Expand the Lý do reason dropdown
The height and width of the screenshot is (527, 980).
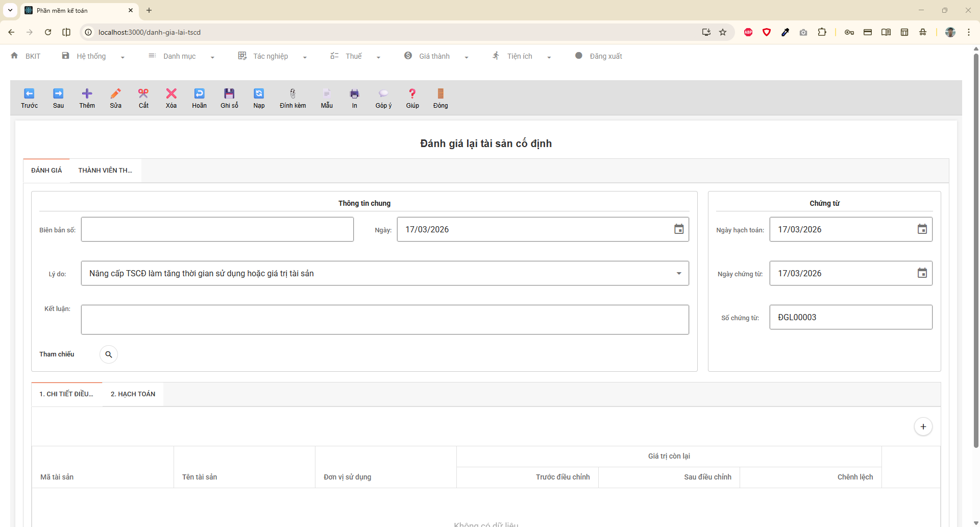(678, 273)
